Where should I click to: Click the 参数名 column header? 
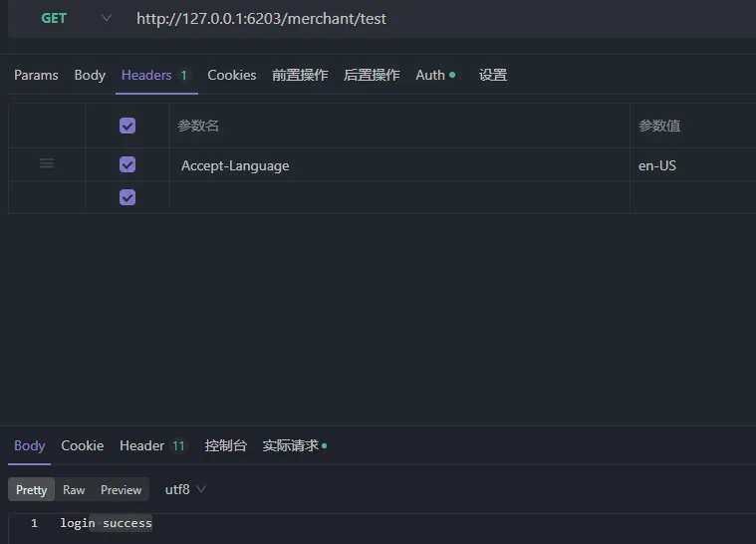(198, 126)
